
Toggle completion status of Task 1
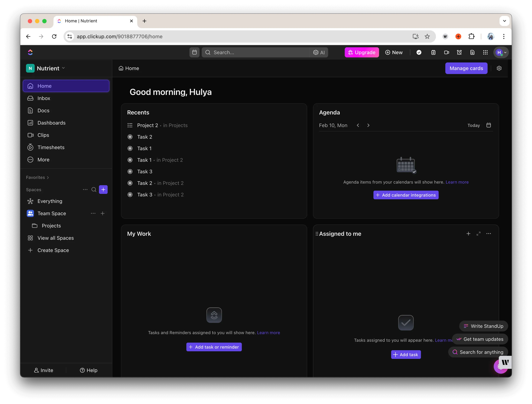click(130, 148)
